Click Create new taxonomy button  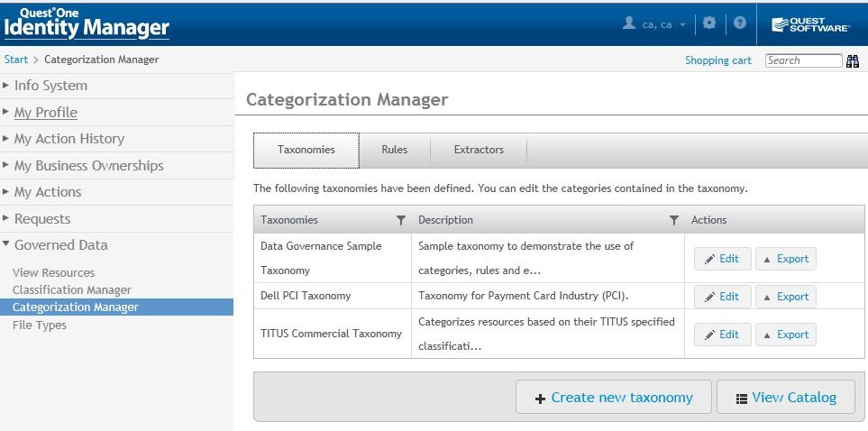[x=613, y=398]
